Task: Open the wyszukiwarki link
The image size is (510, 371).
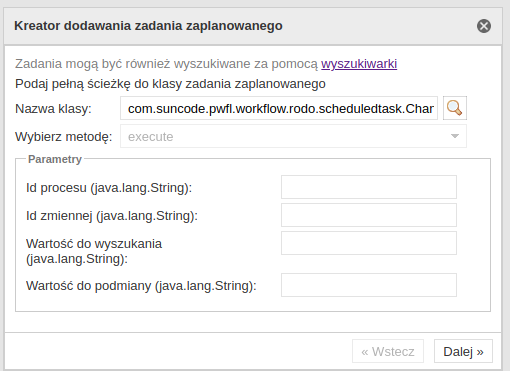Action: click(359, 63)
